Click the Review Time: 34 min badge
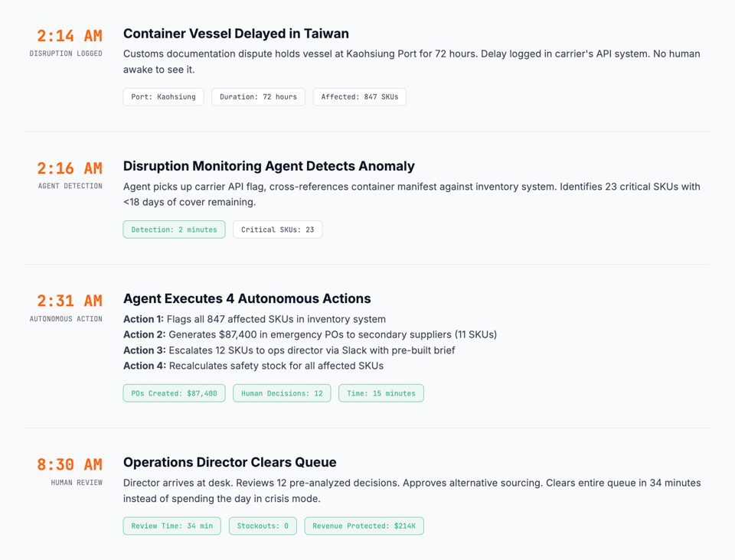Screen dimensions: 735x560 tap(171, 526)
